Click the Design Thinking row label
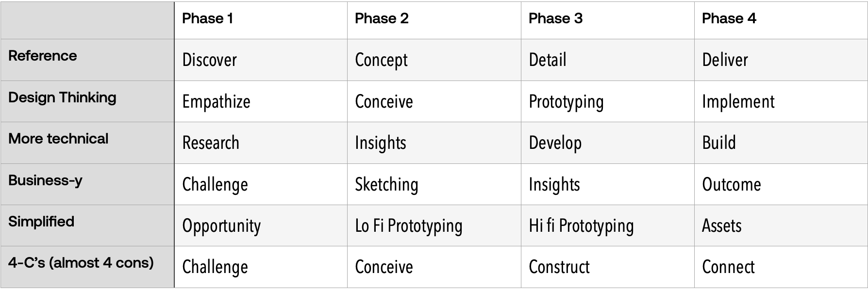 pyautogui.click(x=62, y=97)
